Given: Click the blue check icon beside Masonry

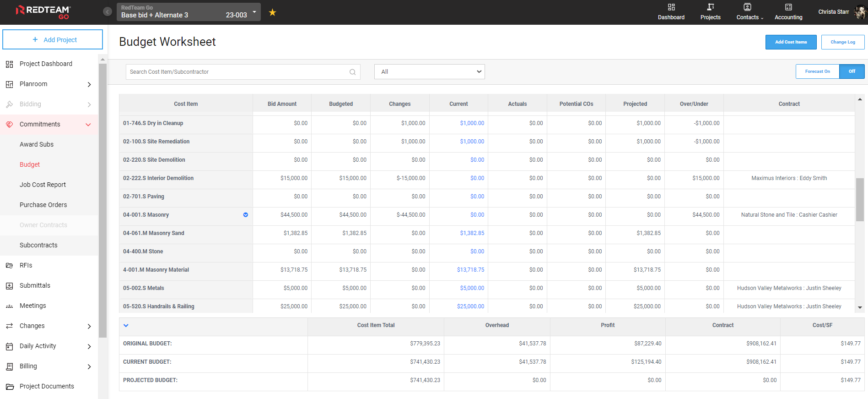Looking at the screenshot, I should (246, 215).
